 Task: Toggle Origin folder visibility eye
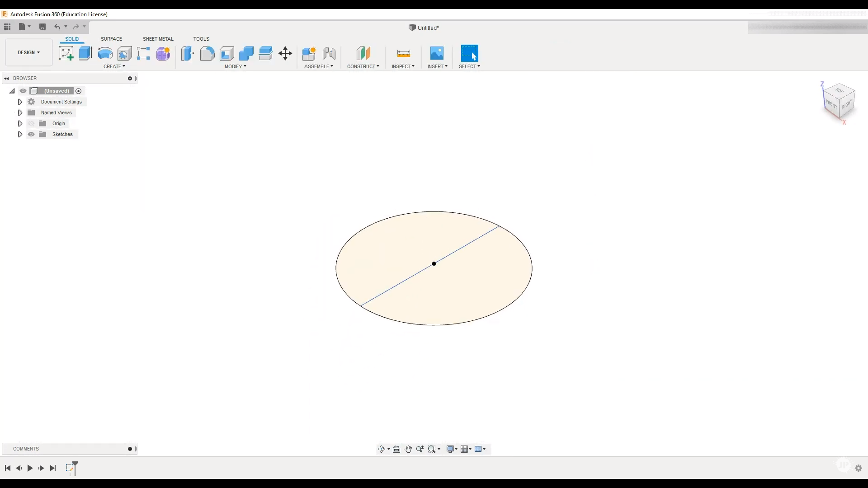click(31, 123)
